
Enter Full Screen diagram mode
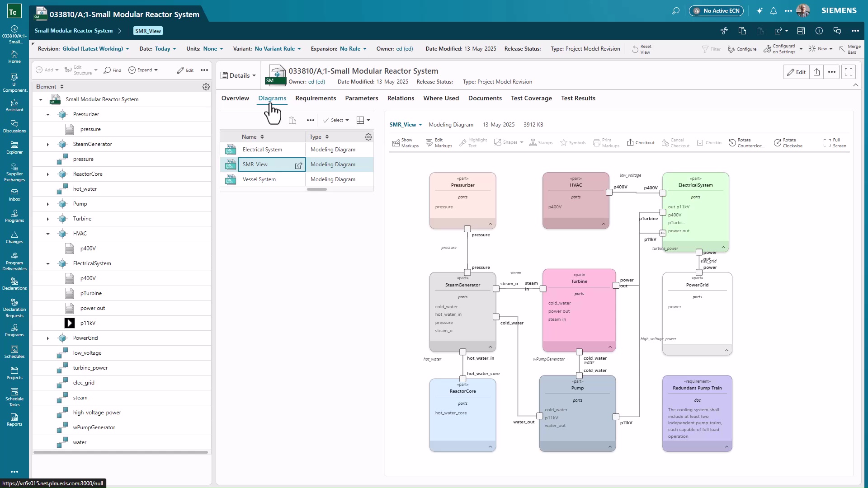click(834, 142)
